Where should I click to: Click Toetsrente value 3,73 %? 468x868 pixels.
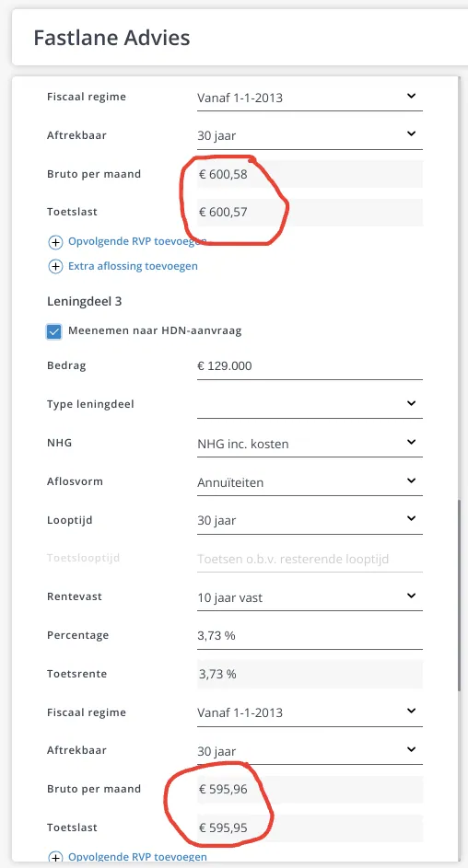310,674
